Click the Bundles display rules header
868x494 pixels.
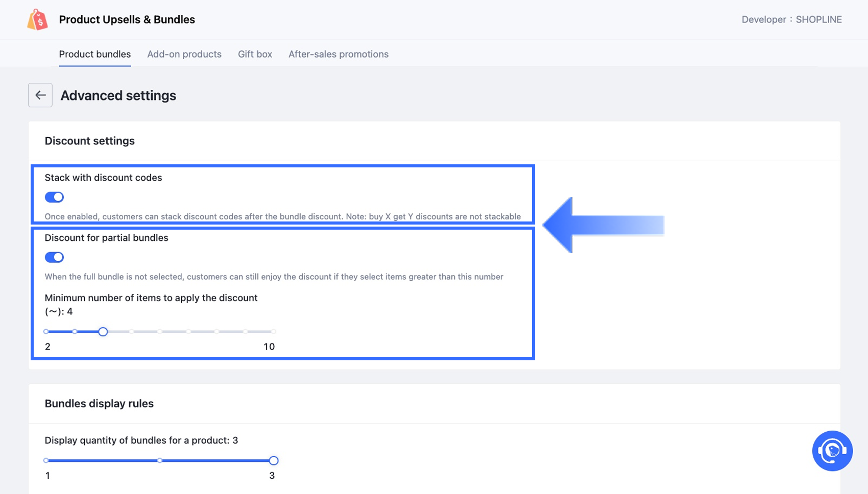(99, 404)
